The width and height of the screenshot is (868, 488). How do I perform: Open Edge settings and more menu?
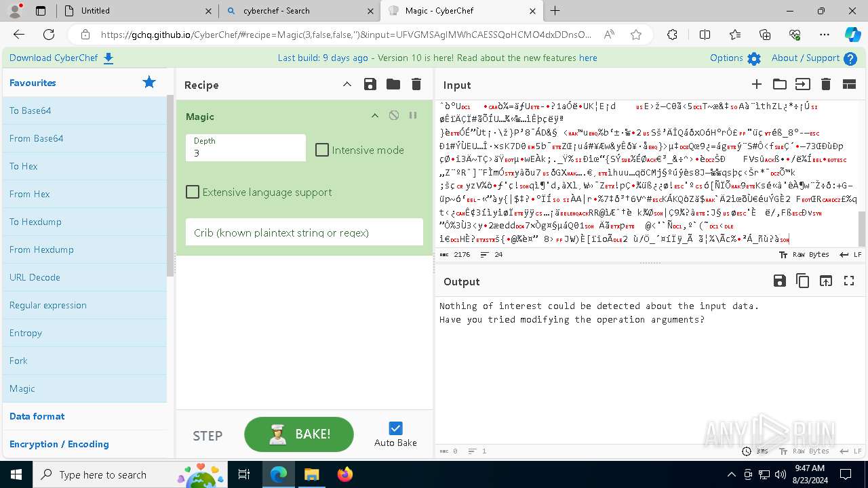824,35
